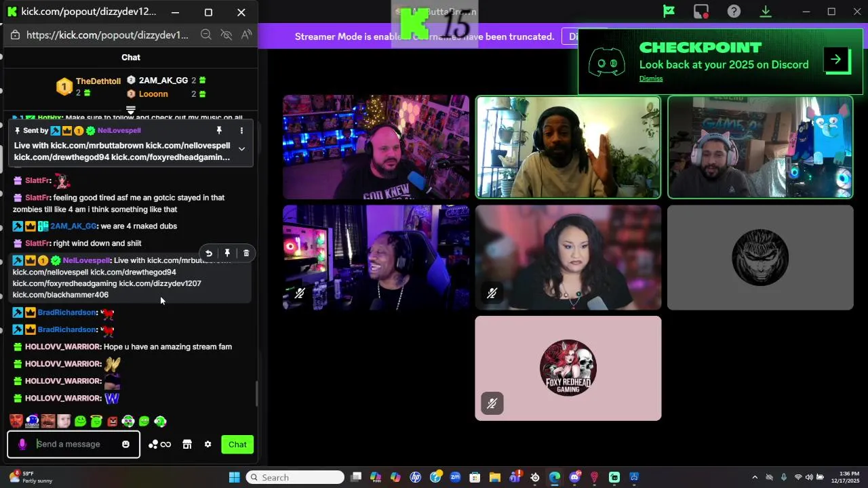Open the emoji picker smiley icon
868x488 pixels.
125,444
